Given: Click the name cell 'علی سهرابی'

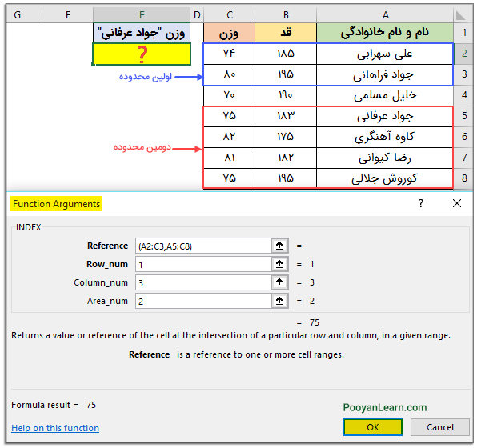Looking at the screenshot, I should 385,54.
